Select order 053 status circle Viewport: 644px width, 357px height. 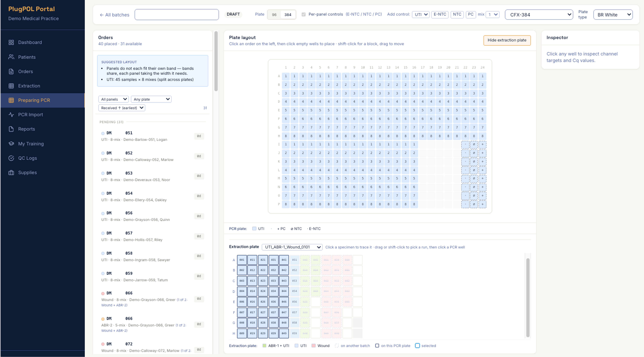click(103, 173)
